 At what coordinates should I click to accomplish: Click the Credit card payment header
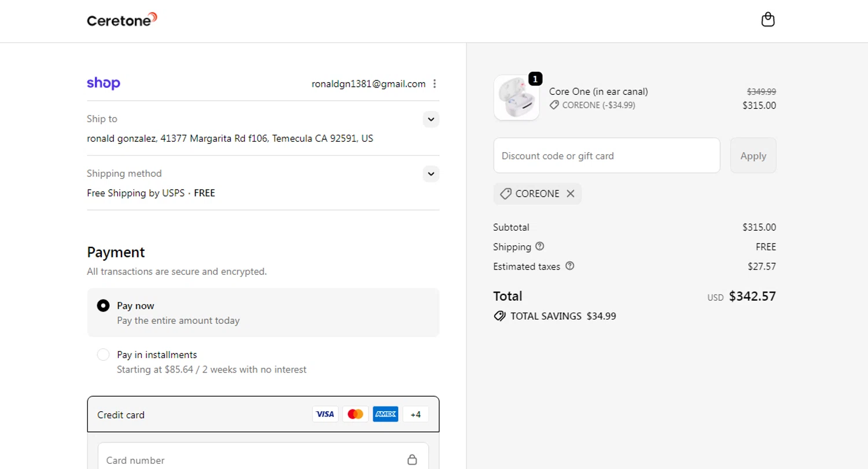[263, 414]
